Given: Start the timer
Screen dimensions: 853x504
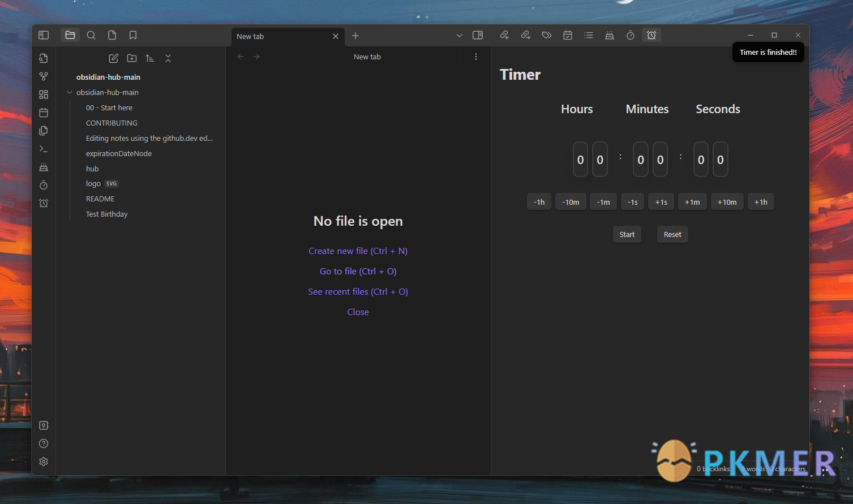Looking at the screenshot, I should point(627,234).
